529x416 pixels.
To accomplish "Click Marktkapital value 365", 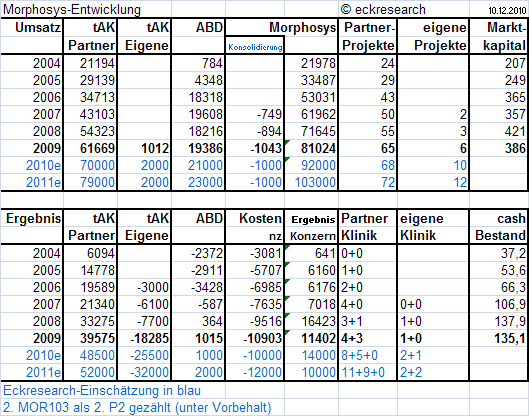I will (515, 97).
